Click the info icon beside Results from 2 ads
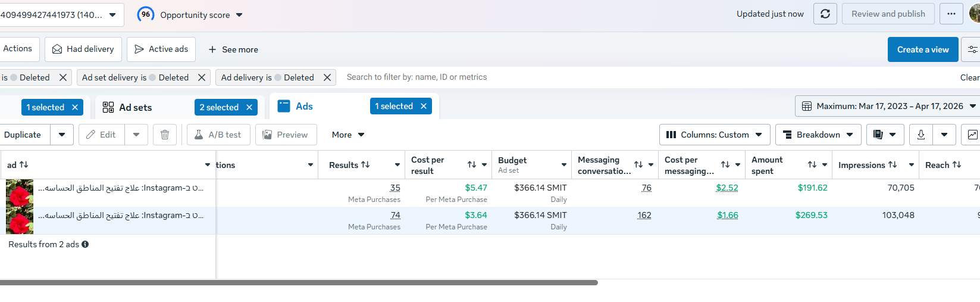The image size is (980, 302). (x=85, y=244)
